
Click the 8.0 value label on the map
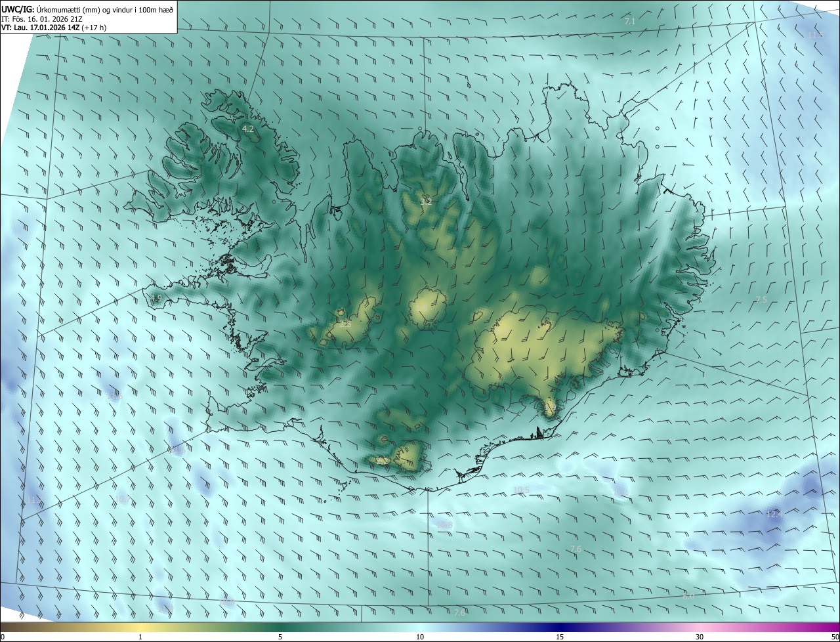point(688,597)
